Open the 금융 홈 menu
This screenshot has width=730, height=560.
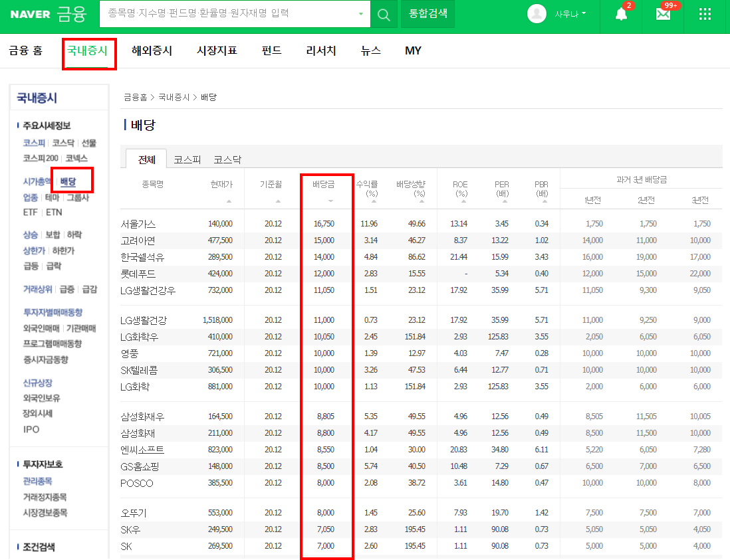click(26, 50)
